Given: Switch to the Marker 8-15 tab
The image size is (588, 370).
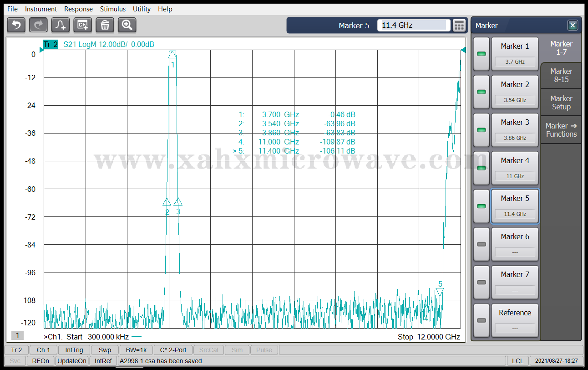Looking at the screenshot, I should point(561,75).
